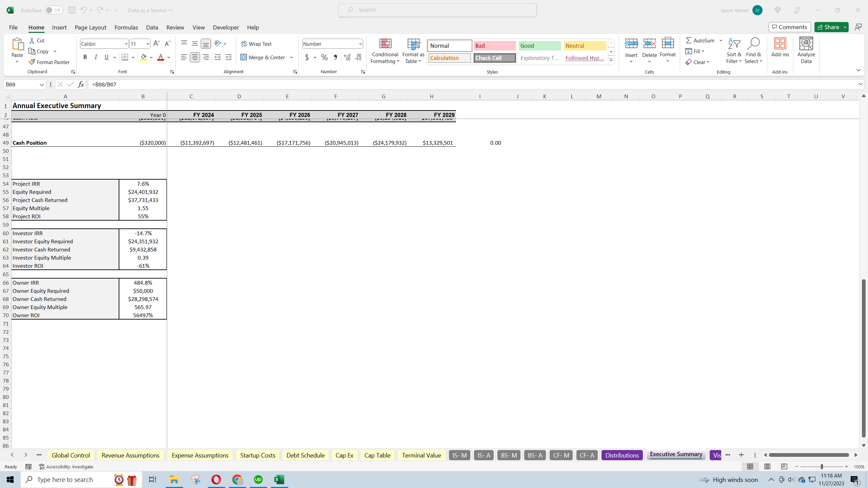The image size is (868, 488).
Task: Toggle AutoSave off switch
Action: (x=53, y=10)
